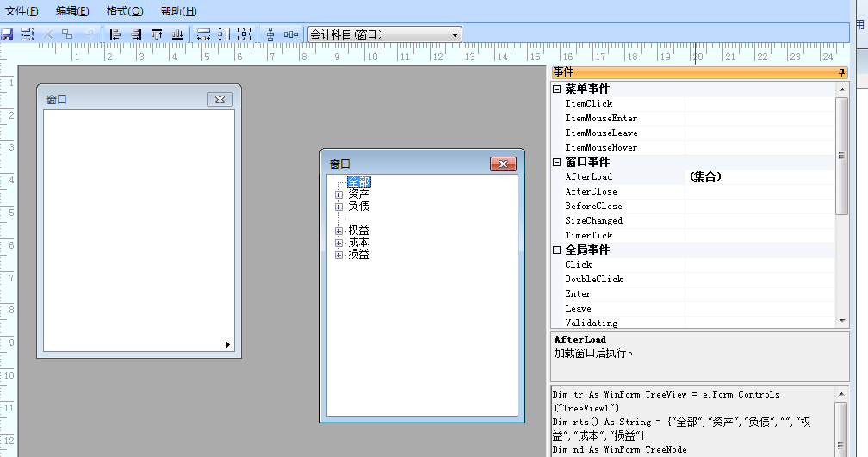Click the small black arrow in design form
The height and width of the screenshot is (457, 868).
227,344
